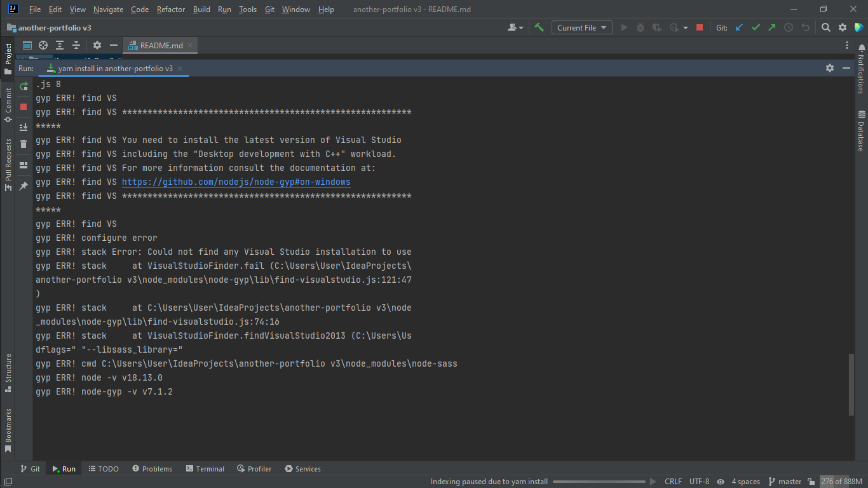Stop the running process in main toolbar
Image resolution: width=868 pixels, height=488 pixels.
click(700, 27)
